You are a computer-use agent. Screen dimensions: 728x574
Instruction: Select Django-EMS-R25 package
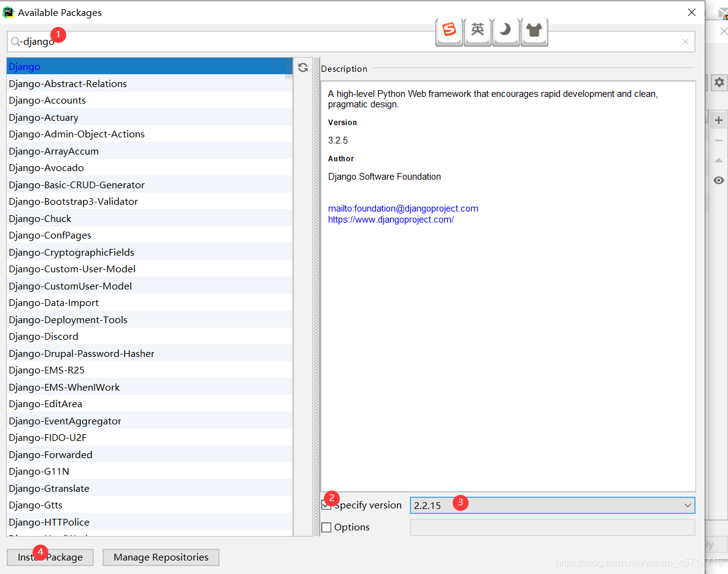click(150, 370)
